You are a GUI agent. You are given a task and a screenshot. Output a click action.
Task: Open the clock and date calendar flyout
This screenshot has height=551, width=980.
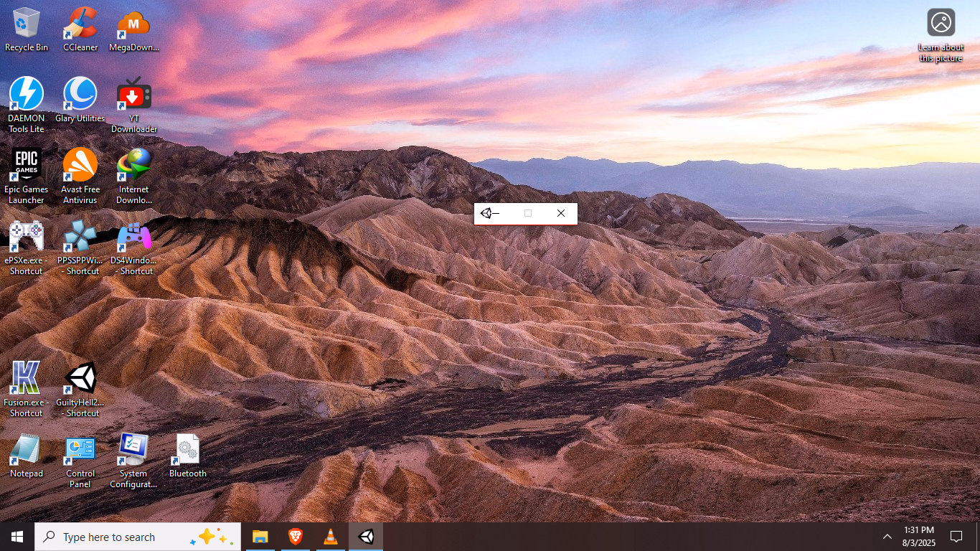(x=919, y=537)
